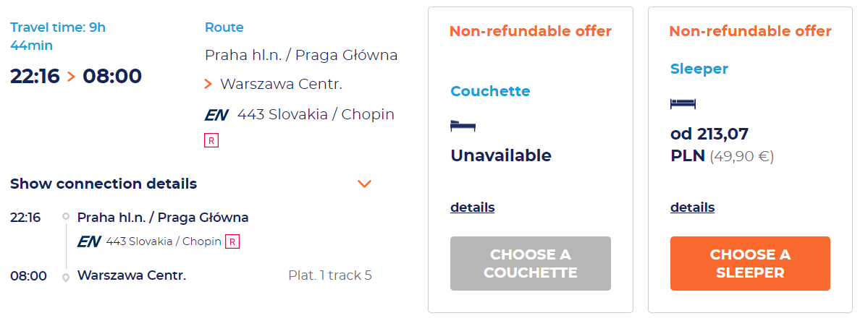Collapse connection details with the orange chevron
Screen dimensions: 868x321
(x=365, y=184)
